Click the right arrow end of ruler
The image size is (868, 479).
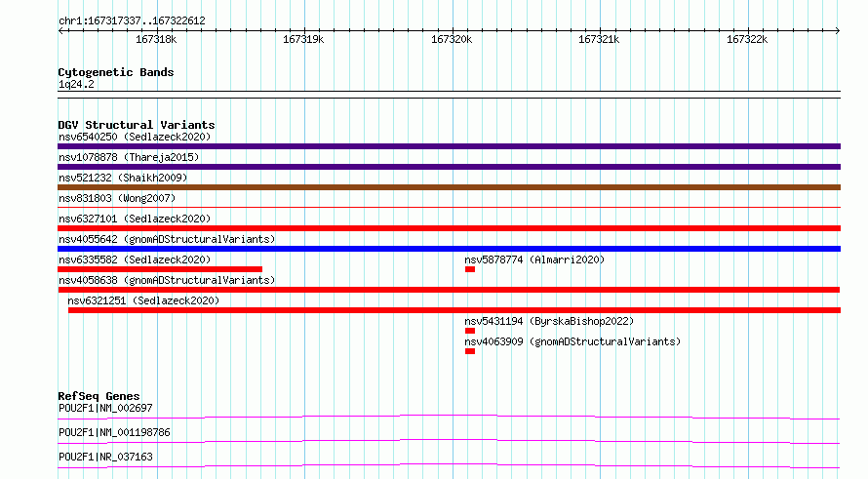tap(838, 30)
